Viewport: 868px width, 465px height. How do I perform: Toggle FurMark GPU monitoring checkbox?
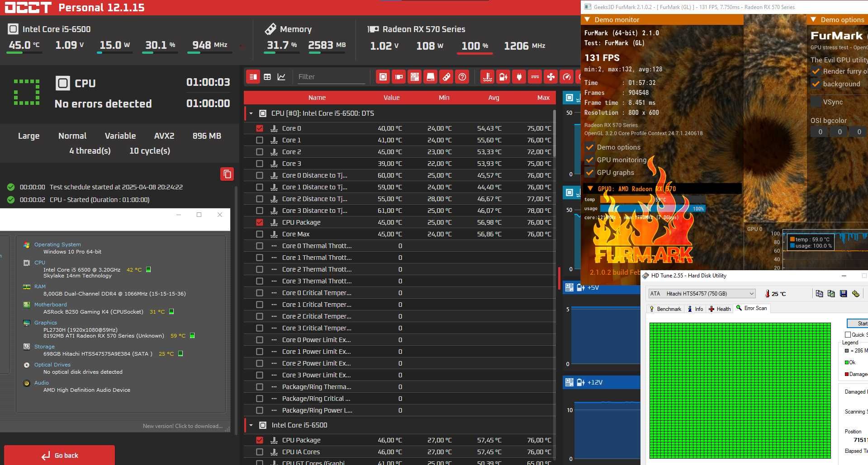(x=590, y=160)
